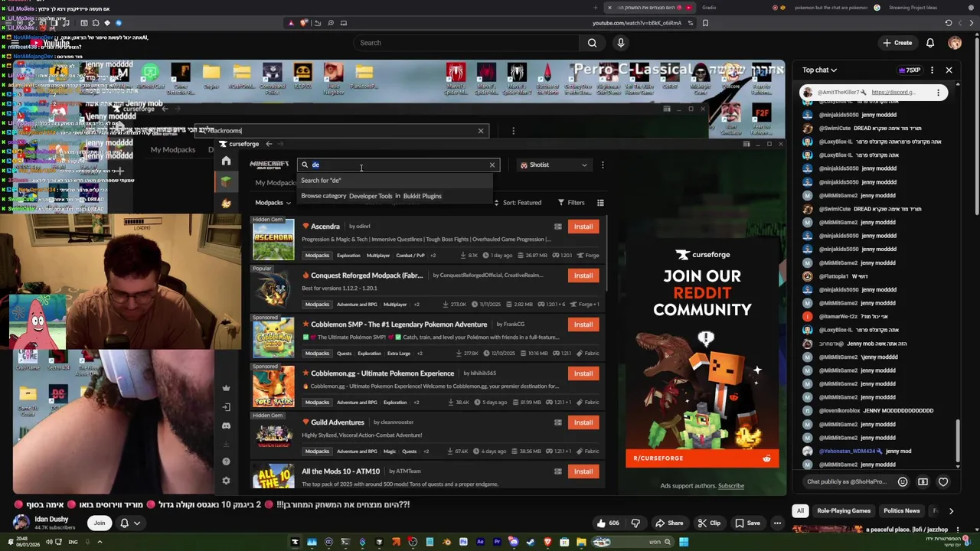Choose the 'Search for "de"' suggestion
Viewport: 980px width, 551px height.
[x=321, y=181]
